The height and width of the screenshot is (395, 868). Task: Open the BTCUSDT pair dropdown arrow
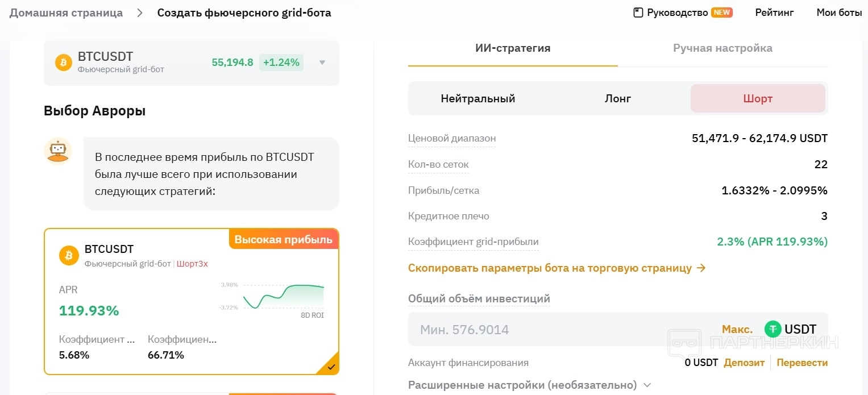[x=322, y=63]
